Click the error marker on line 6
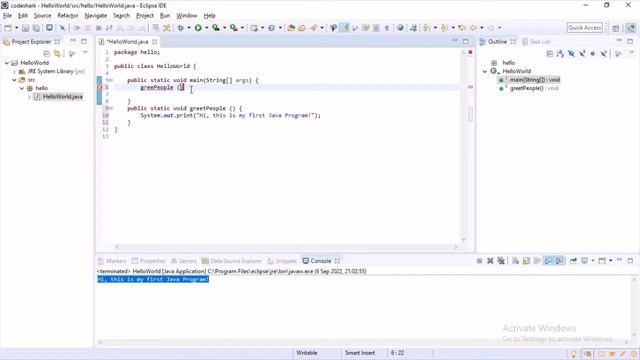 point(99,87)
